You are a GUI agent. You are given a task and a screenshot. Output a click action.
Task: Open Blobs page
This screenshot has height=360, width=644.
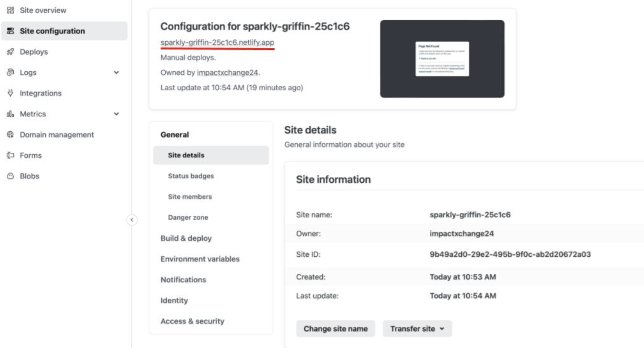point(30,176)
